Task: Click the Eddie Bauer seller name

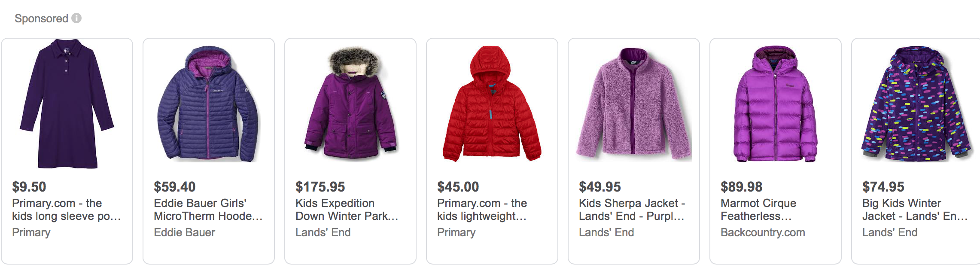Action: [184, 232]
